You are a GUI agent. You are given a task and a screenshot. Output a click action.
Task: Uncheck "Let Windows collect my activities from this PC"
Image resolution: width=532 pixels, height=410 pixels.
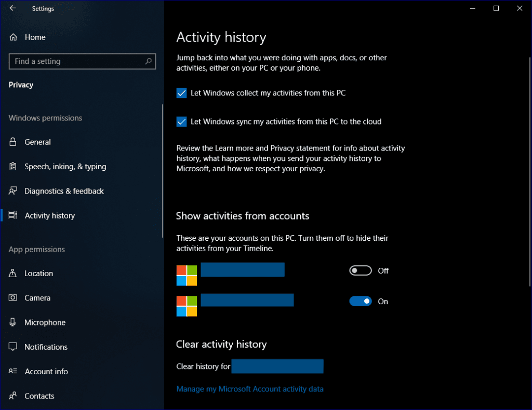point(182,93)
